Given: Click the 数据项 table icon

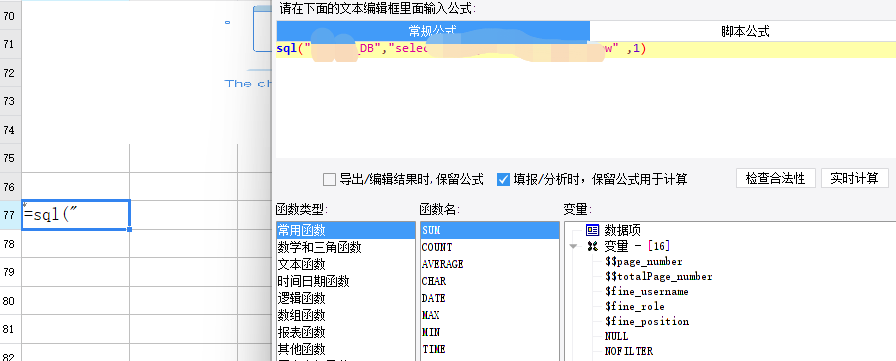Looking at the screenshot, I should click(592, 230).
